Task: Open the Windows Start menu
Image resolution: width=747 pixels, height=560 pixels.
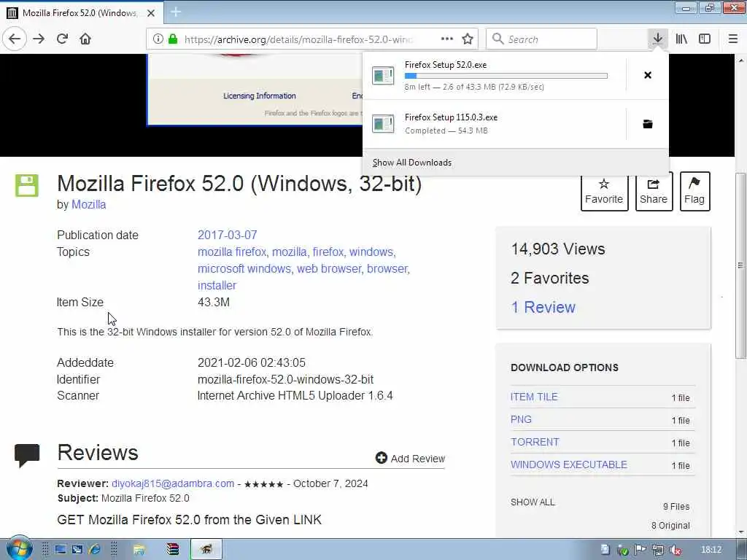Action: (19, 550)
